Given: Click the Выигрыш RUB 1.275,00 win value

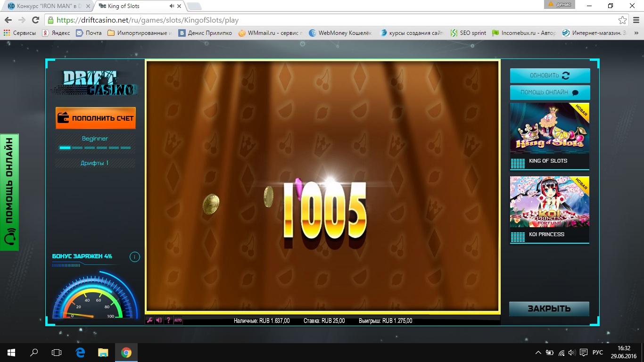Looking at the screenshot, I should coord(385,321).
